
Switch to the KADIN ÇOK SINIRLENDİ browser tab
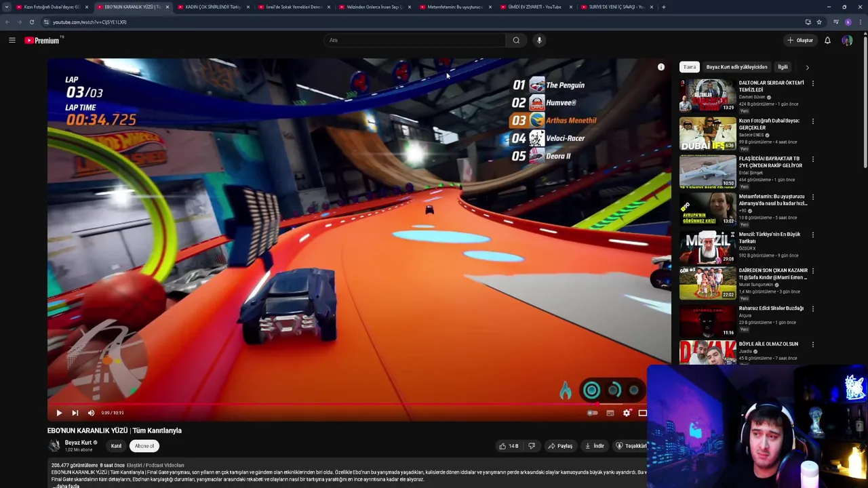click(212, 7)
